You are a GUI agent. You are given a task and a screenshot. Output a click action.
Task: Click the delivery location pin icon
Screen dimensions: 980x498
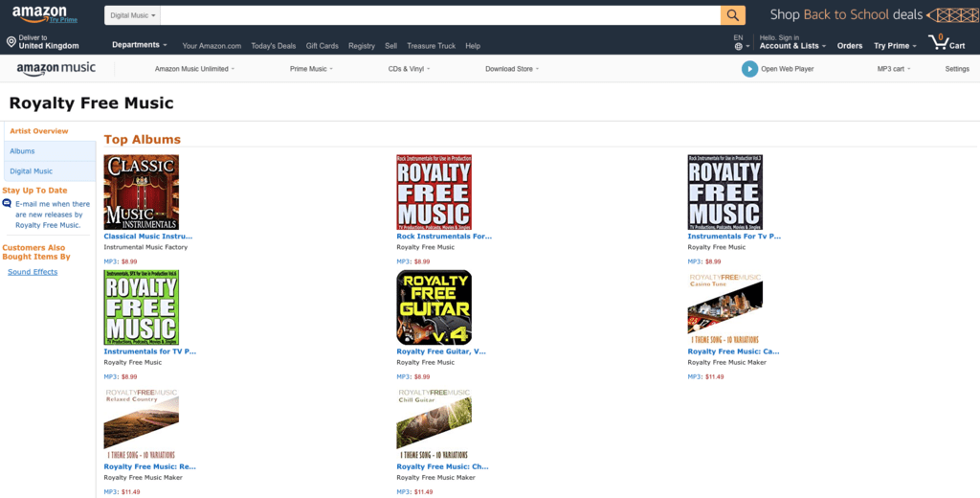pos(11,42)
